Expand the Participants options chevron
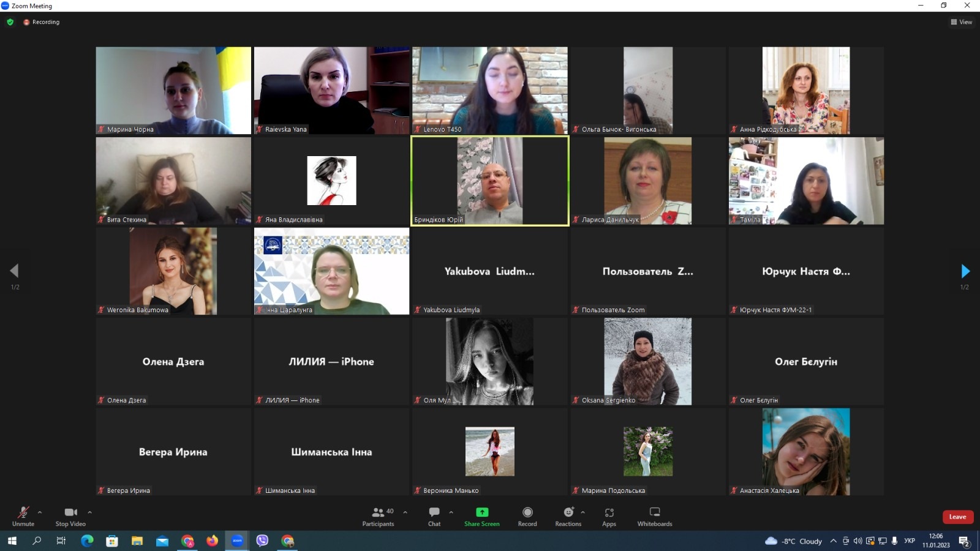This screenshot has width=980, height=551. pyautogui.click(x=405, y=512)
